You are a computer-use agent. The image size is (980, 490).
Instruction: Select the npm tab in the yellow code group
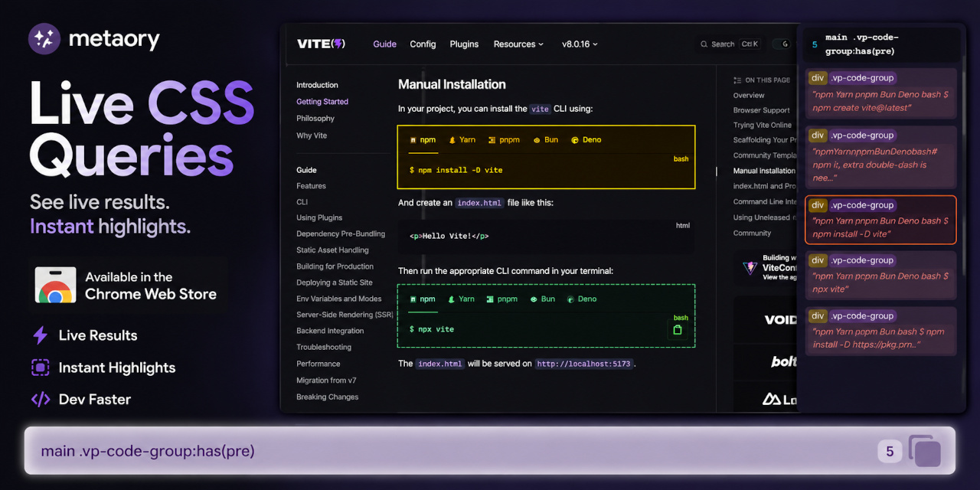pos(422,140)
